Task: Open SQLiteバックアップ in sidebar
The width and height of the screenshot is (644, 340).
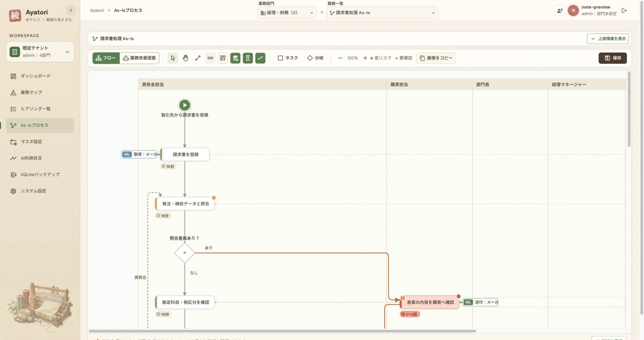Action: [x=40, y=174]
